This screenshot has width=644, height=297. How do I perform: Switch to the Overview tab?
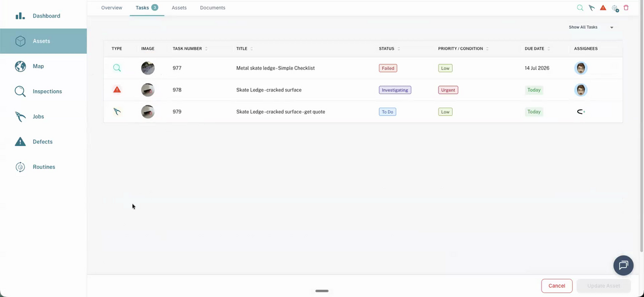click(112, 8)
